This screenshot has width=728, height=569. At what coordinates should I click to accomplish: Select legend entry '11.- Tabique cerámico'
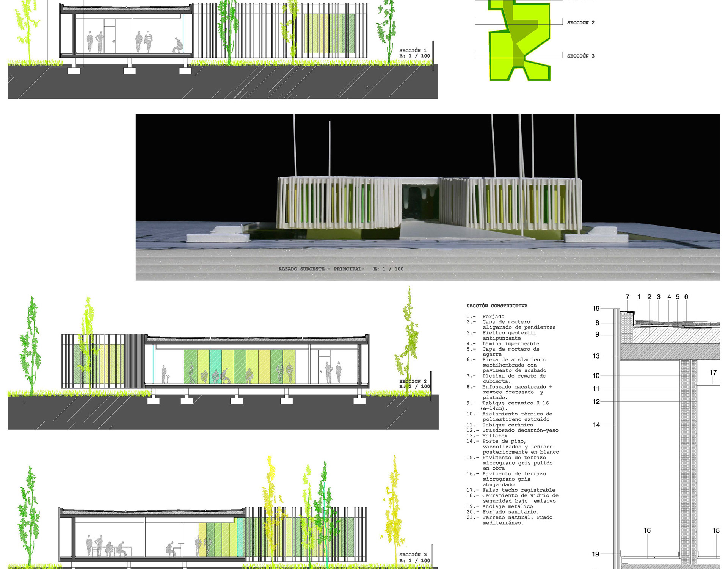click(x=500, y=425)
